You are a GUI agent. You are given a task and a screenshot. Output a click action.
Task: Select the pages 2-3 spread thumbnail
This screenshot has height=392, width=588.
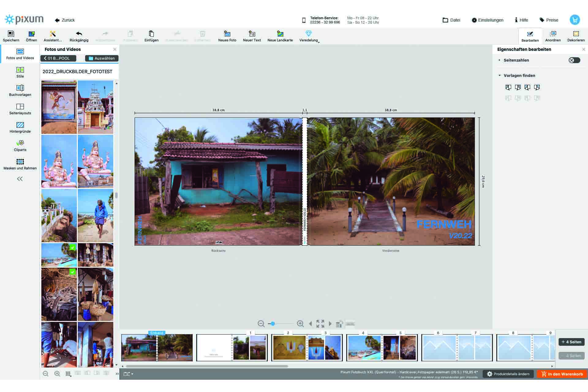(307, 348)
